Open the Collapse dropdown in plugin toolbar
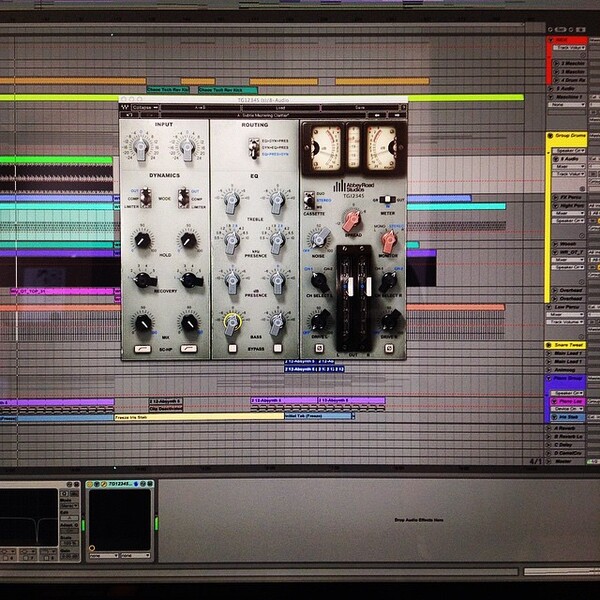The image size is (600, 600). tap(145, 108)
